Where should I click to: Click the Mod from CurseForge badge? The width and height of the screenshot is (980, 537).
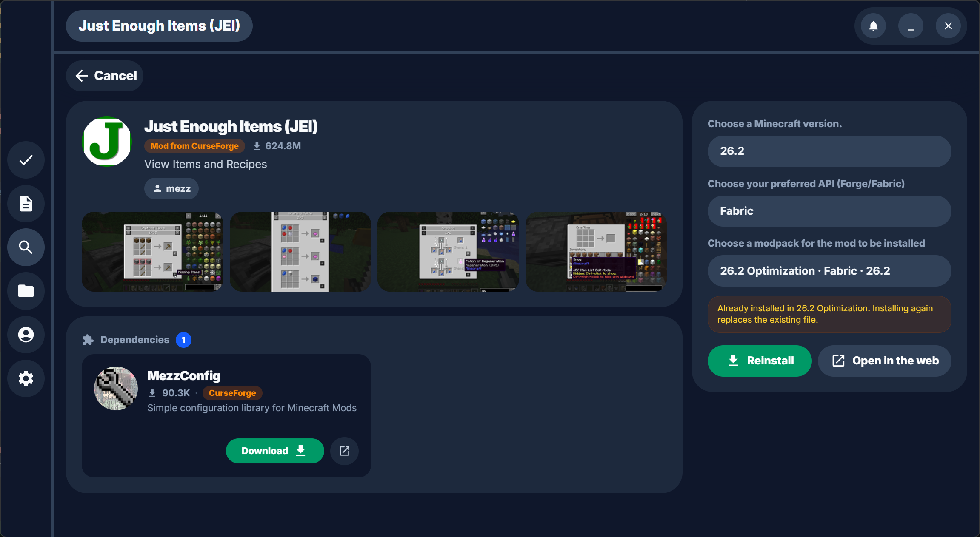click(x=194, y=146)
